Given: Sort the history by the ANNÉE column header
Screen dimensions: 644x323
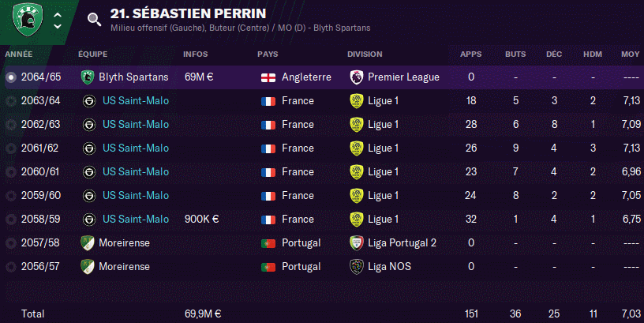Looking at the screenshot, I should click(x=19, y=54).
